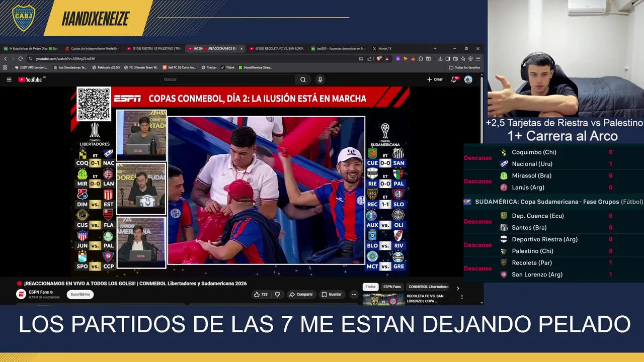Select the ESPN Fans filter chip
The width and height of the screenshot is (644, 362).
coord(392,287)
